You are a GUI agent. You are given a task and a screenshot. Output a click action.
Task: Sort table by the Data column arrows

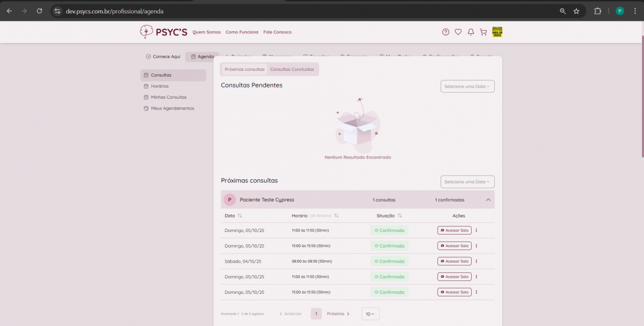coord(240,216)
